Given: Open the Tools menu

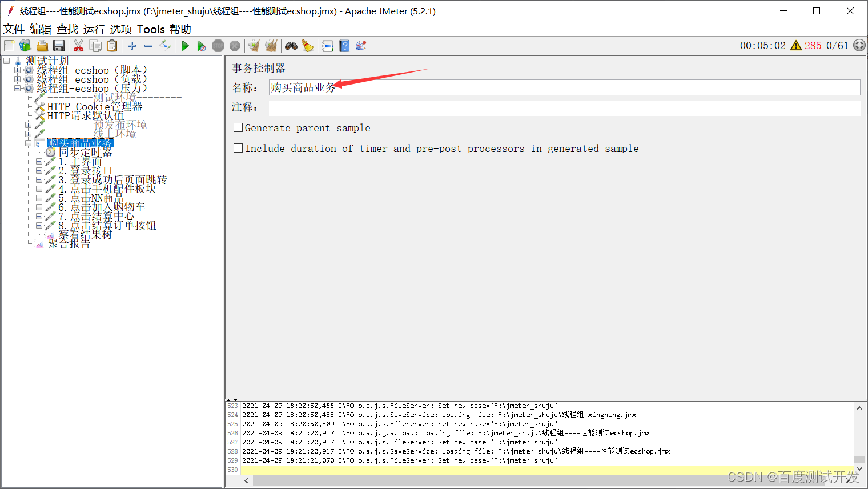Looking at the screenshot, I should click(x=151, y=29).
